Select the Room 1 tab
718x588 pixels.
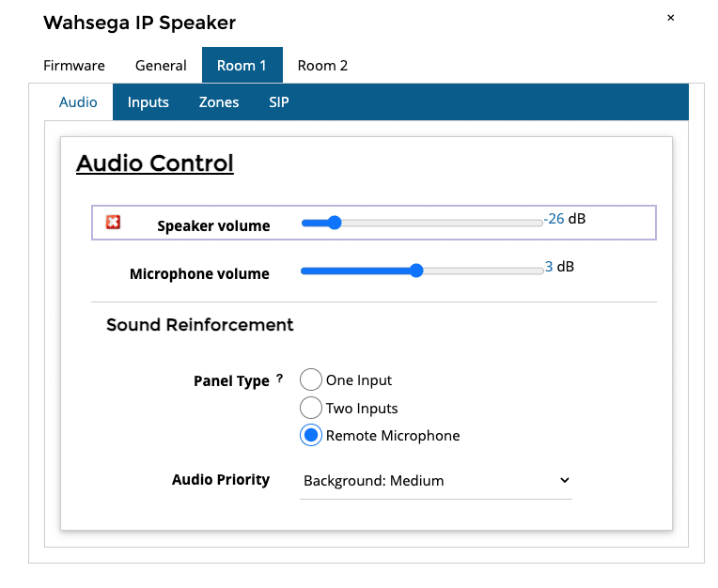tap(242, 65)
